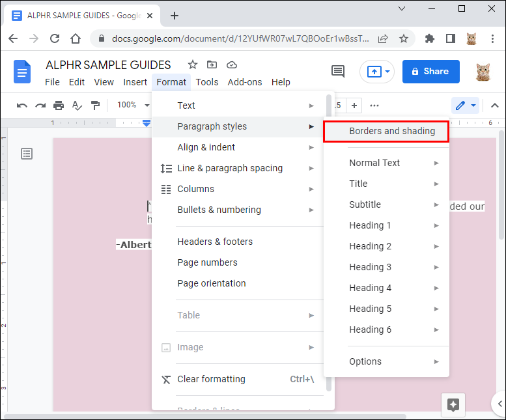Increase font size with the plus button

click(x=354, y=105)
